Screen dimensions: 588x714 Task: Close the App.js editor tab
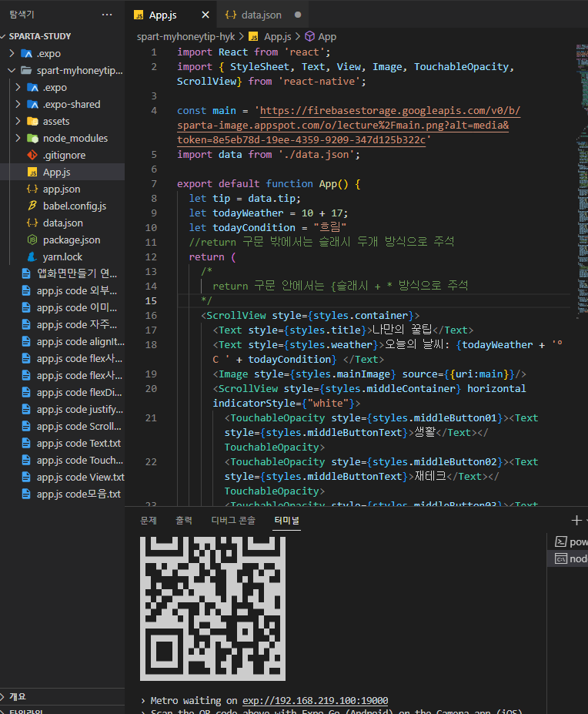point(205,15)
